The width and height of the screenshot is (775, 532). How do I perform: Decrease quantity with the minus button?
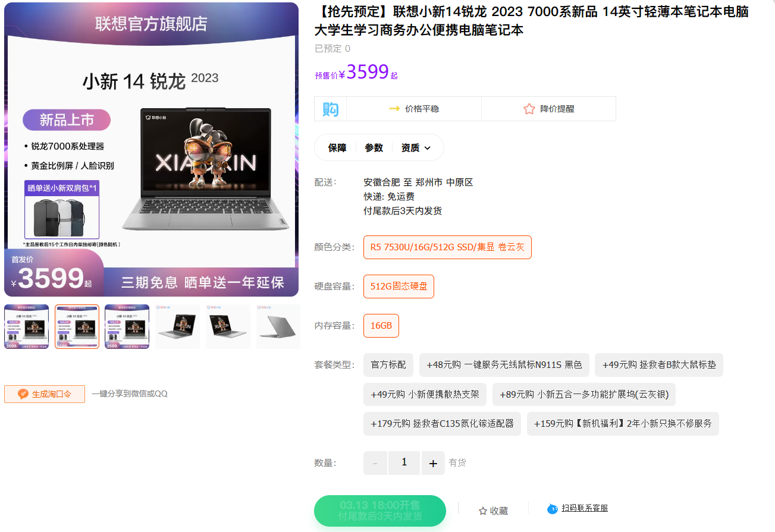tap(375, 463)
